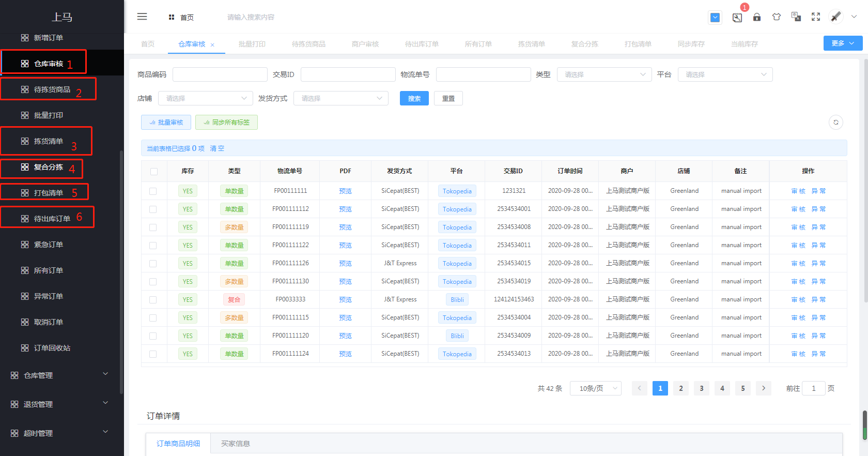Viewport: 868px width, 456px height.
Task: Collapse the sidebar with the hamburger icon
Action: pyautogui.click(x=142, y=17)
